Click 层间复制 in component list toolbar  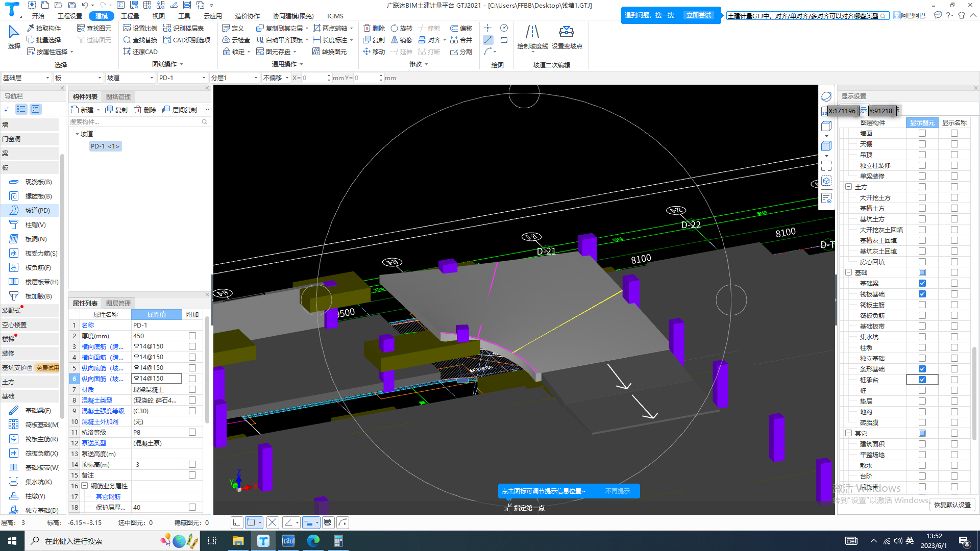(x=180, y=110)
